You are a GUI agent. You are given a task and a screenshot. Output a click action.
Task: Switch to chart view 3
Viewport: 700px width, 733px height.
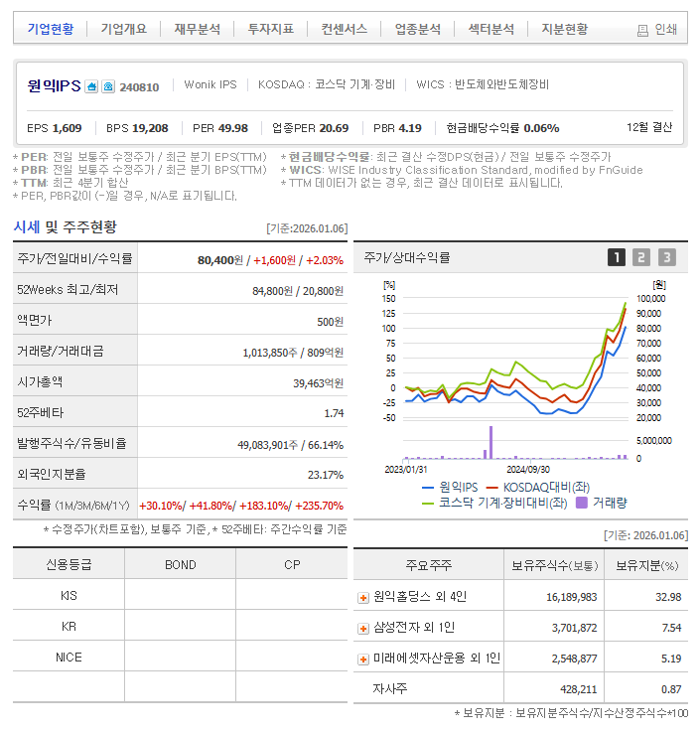click(667, 257)
